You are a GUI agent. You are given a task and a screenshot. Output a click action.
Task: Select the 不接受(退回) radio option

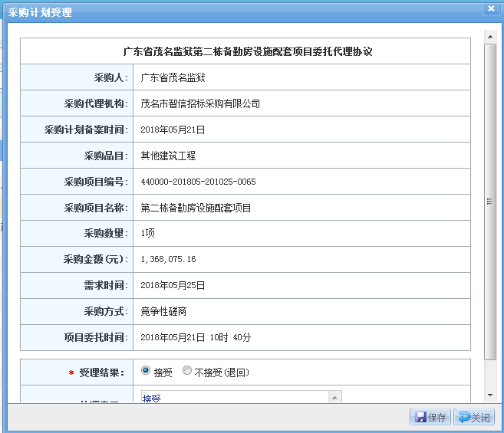(187, 371)
